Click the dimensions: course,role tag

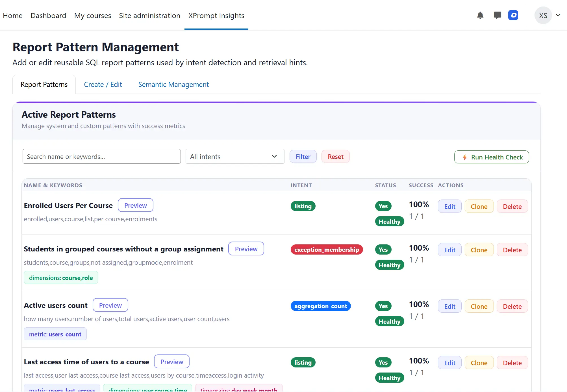[x=61, y=278]
